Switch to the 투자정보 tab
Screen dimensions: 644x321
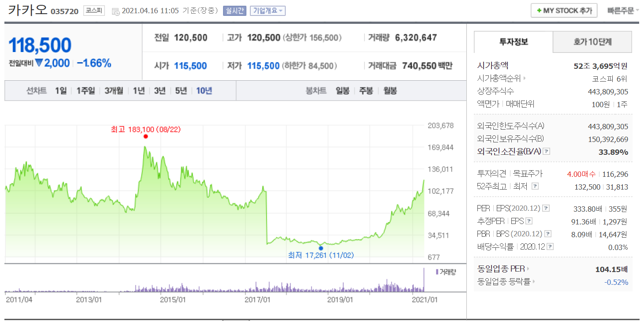click(x=514, y=42)
